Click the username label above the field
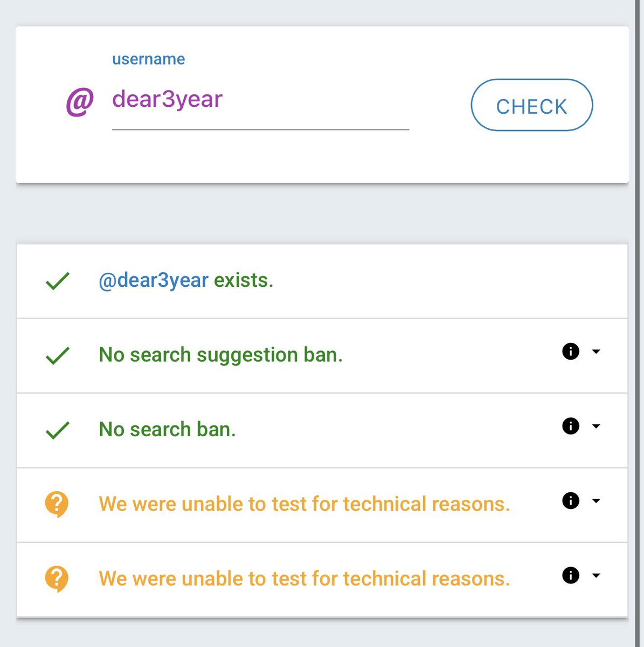The image size is (644, 647). (149, 59)
